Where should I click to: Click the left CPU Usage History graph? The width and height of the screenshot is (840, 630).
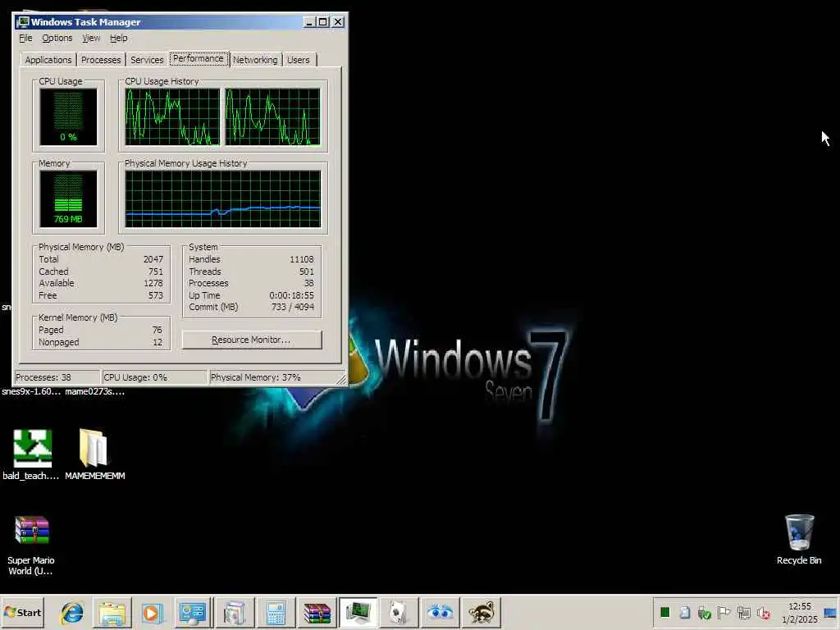click(x=172, y=116)
